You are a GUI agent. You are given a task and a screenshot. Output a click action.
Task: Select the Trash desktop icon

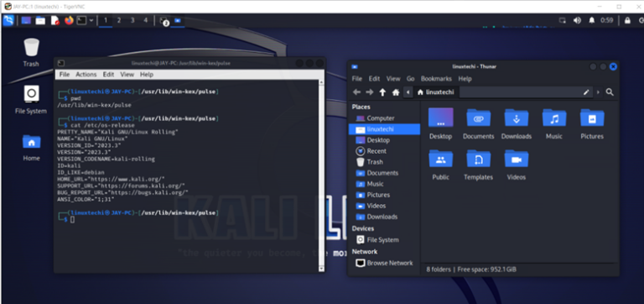click(31, 52)
